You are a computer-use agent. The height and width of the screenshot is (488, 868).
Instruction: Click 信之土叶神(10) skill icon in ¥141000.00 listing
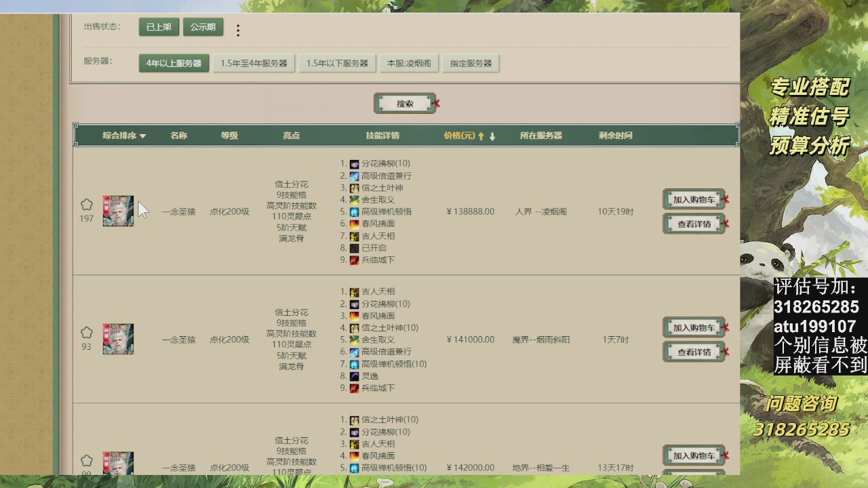click(354, 328)
